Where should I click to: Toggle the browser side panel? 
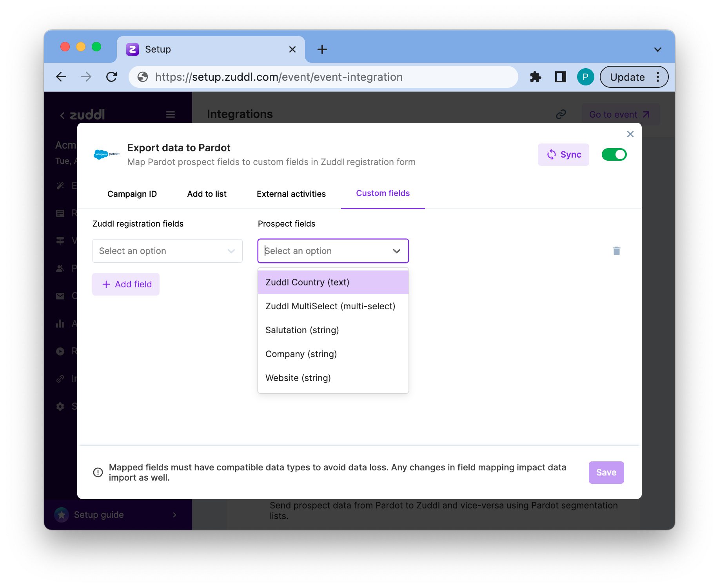point(561,77)
